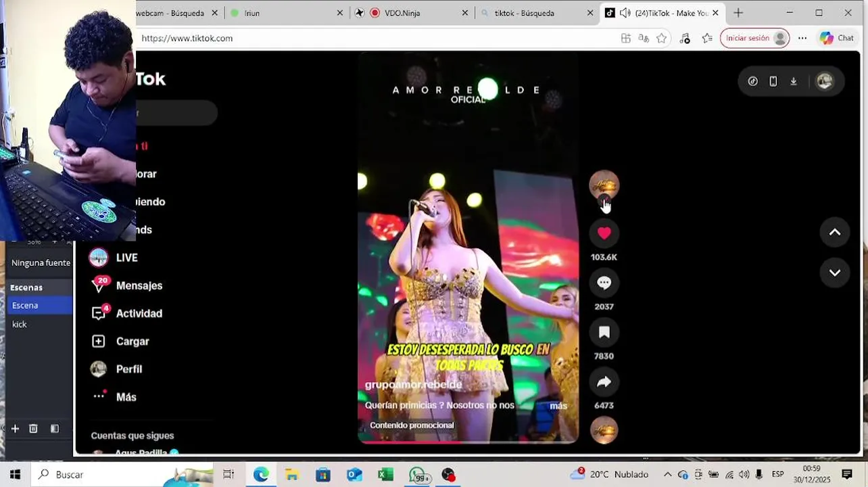Open a new browser tab

[738, 13]
